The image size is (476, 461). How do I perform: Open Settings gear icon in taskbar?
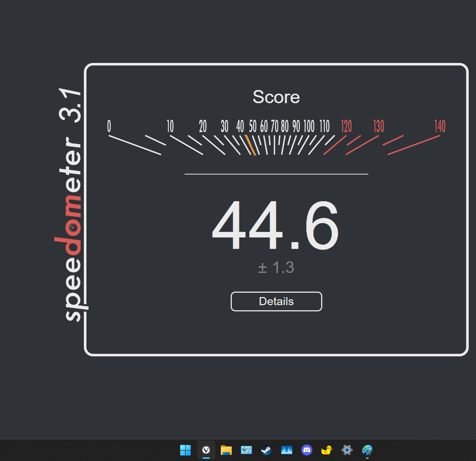tap(347, 450)
